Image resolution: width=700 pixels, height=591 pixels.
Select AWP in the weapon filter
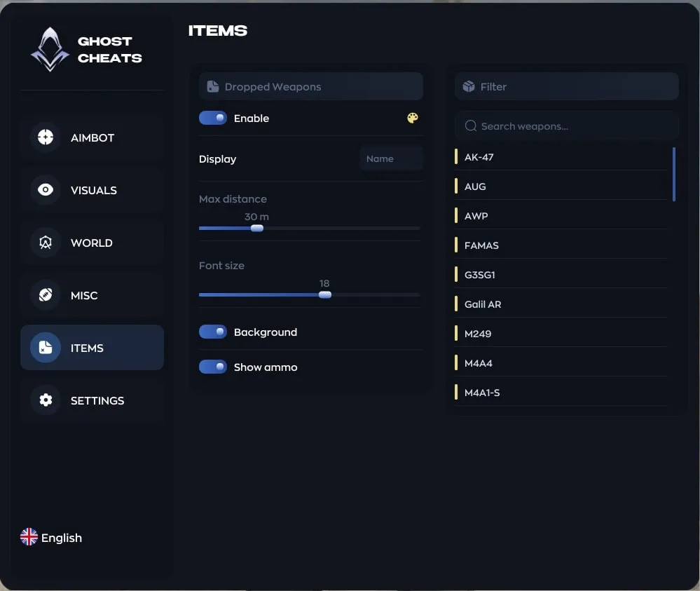pos(561,216)
